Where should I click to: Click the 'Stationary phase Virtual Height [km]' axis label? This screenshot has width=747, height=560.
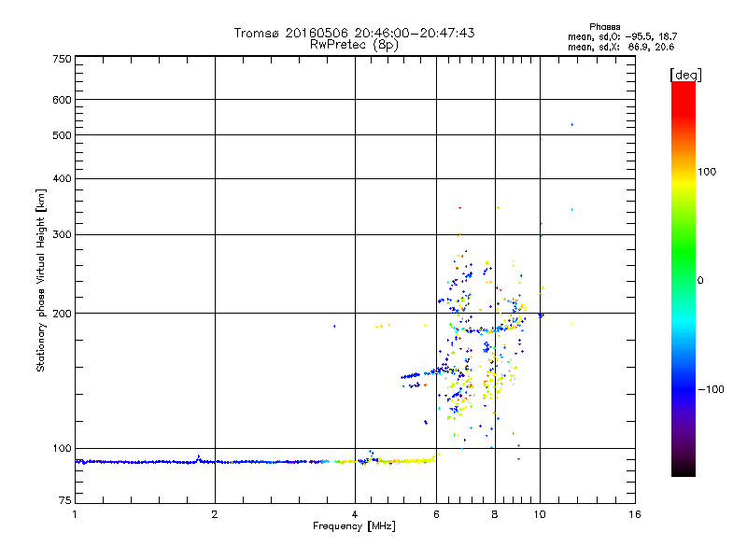point(41,281)
